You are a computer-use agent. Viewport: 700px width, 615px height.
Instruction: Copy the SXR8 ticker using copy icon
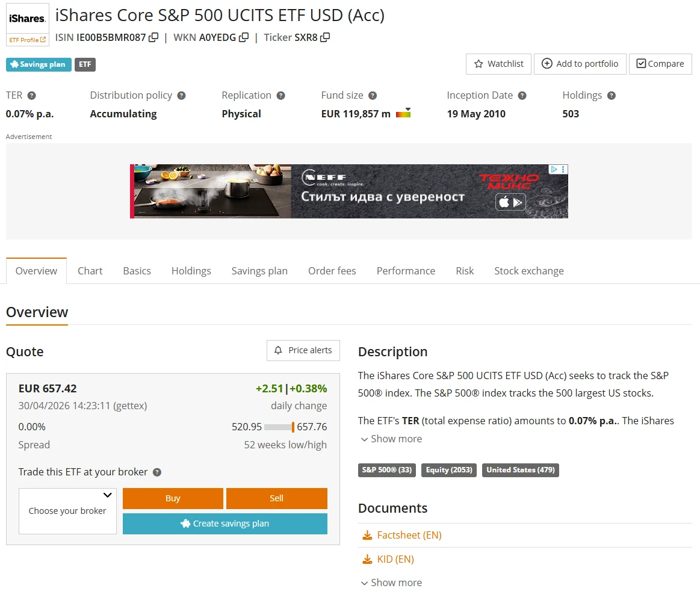click(325, 37)
